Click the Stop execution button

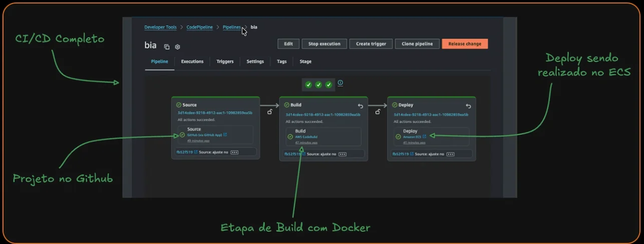pos(324,44)
